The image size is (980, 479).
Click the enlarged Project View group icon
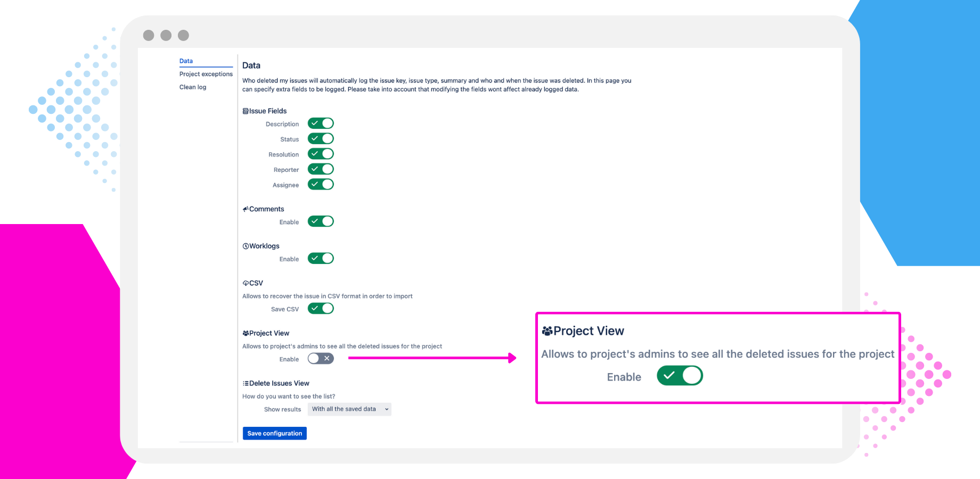tap(547, 331)
